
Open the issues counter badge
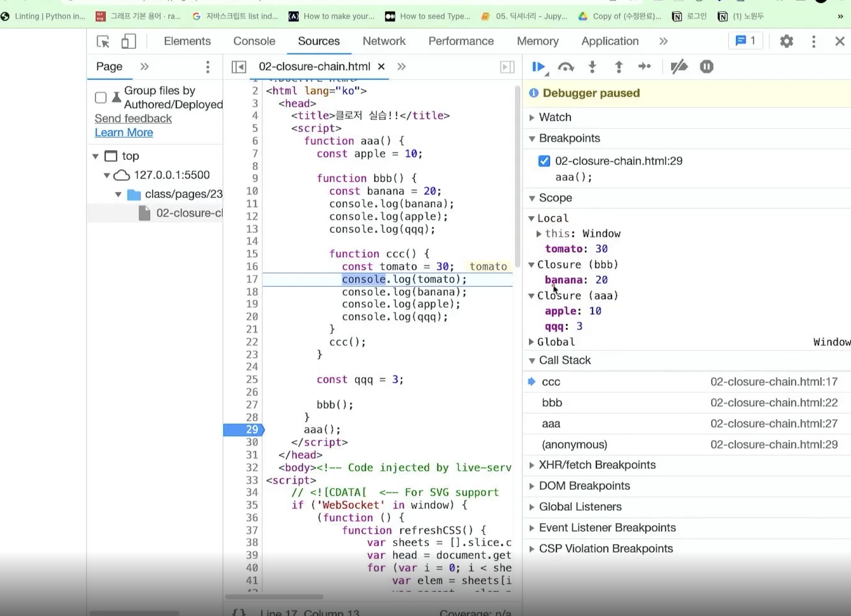click(746, 41)
